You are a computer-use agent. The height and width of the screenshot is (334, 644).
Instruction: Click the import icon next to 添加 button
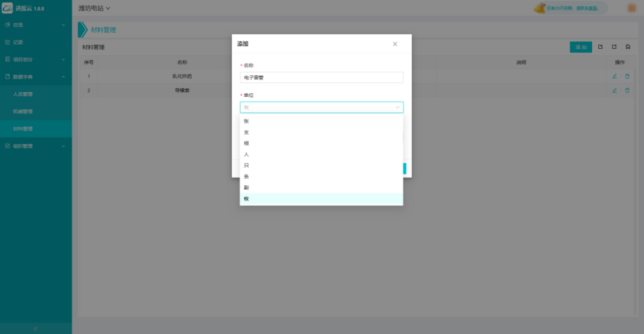[x=600, y=47]
